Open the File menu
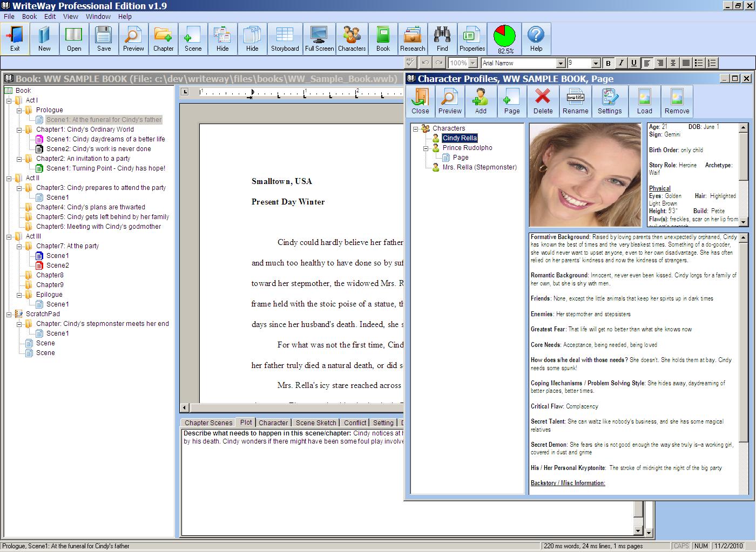756x552 pixels. click(x=9, y=16)
